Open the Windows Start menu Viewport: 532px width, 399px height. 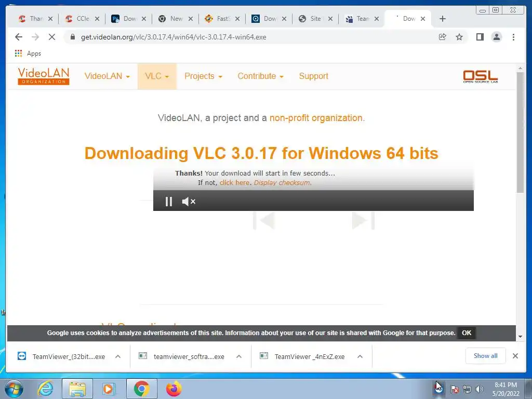[x=14, y=389]
